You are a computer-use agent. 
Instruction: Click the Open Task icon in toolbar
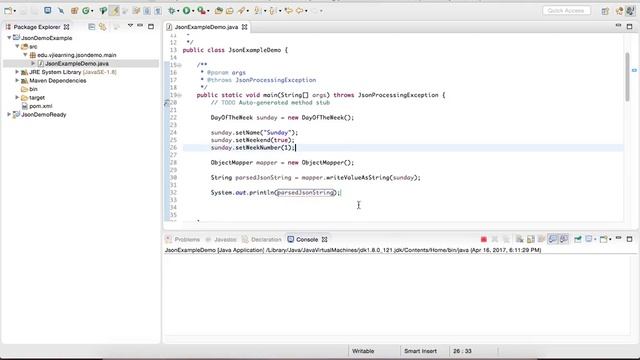(230, 11)
